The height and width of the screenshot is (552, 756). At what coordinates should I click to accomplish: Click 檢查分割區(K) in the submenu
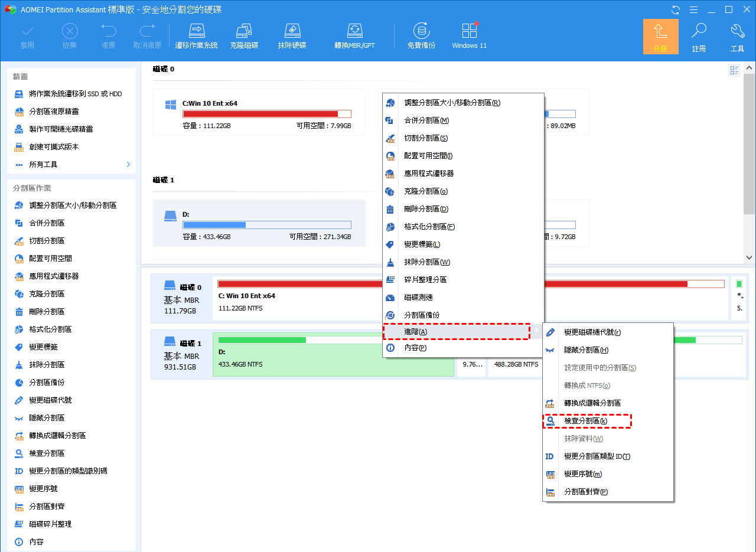pyautogui.click(x=608, y=421)
